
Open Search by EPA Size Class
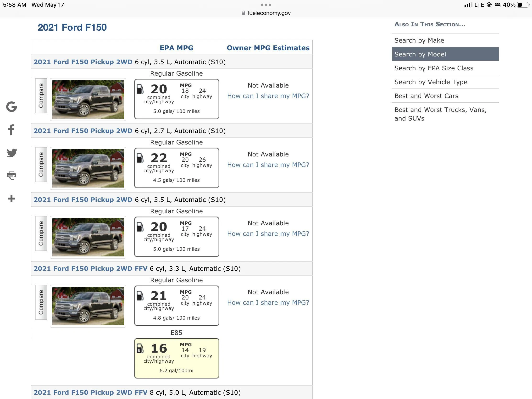[x=445, y=68]
